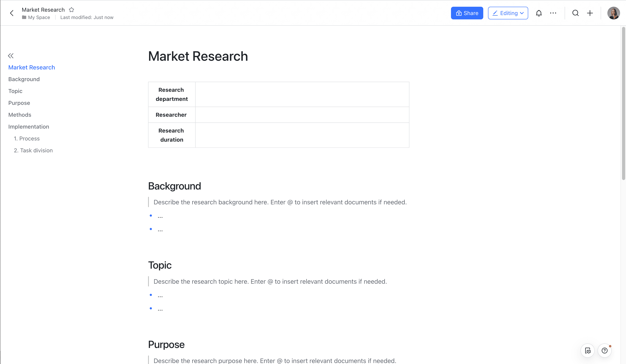Jump to Background in the outline
The image size is (626, 364).
click(24, 79)
